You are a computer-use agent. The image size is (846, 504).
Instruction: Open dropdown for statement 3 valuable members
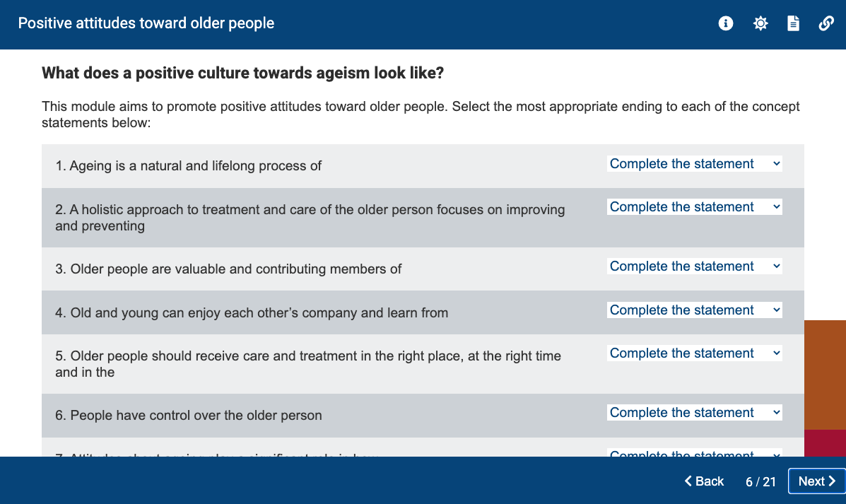694,266
